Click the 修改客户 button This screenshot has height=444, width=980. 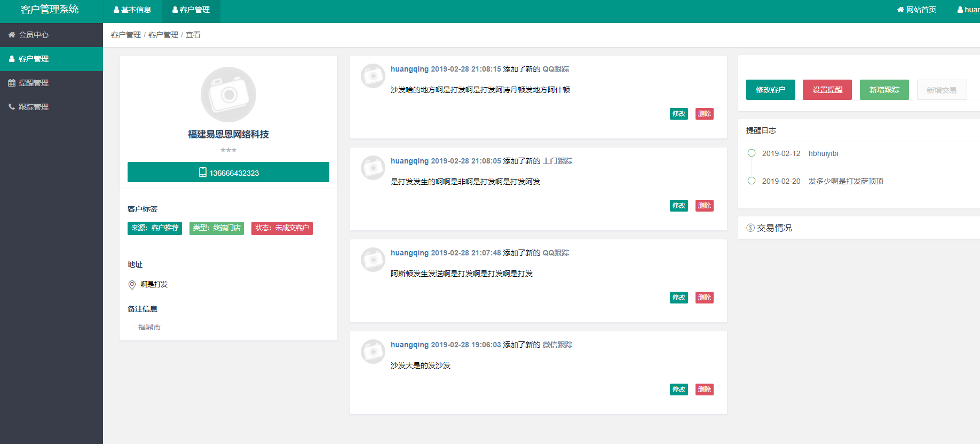pos(770,90)
